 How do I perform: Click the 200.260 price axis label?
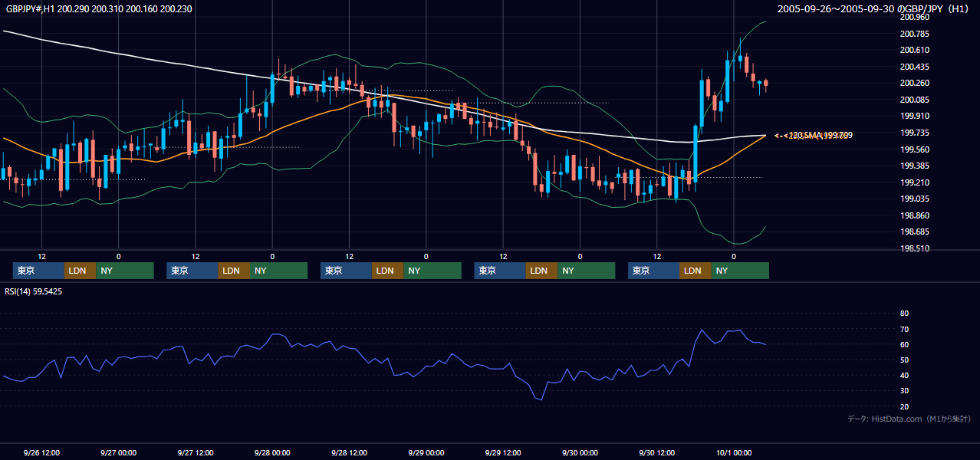916,83
